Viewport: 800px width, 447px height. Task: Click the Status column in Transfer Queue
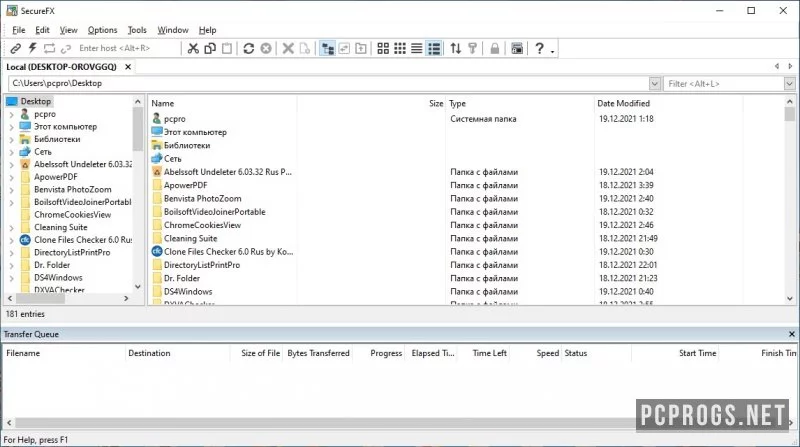click(x=597, y=353)
